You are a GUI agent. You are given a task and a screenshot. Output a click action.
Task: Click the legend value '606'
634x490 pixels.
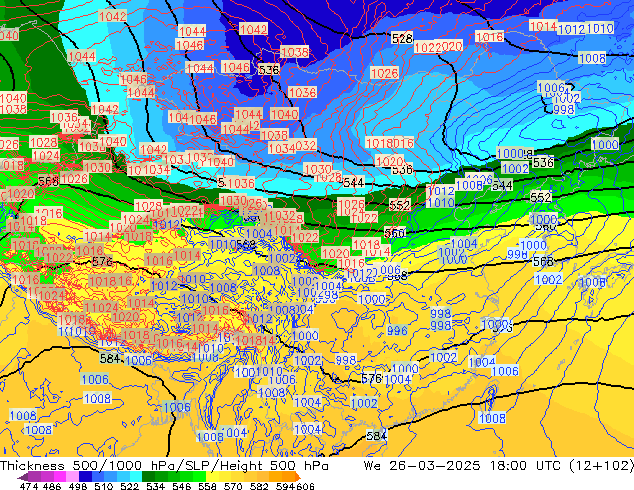[x=305, y=486]
